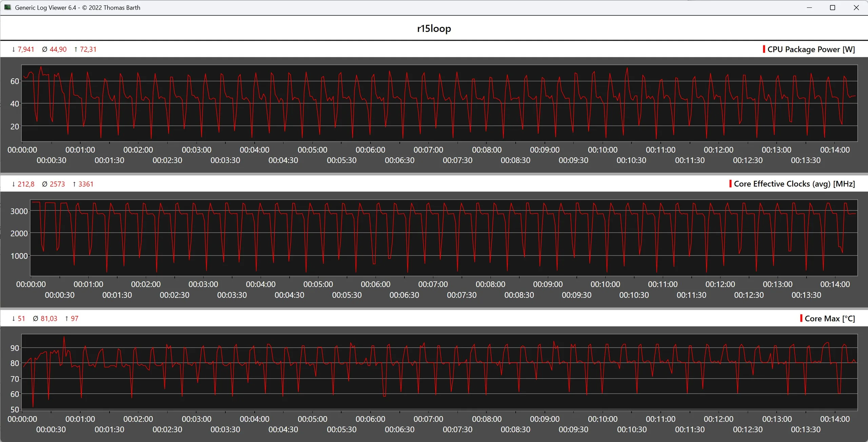Image resolution: width=868 pixels, height=442 pixels.
Task: Click the Core Effective Clocks maximum arrow icon
Action: click(x=74, y=184)
